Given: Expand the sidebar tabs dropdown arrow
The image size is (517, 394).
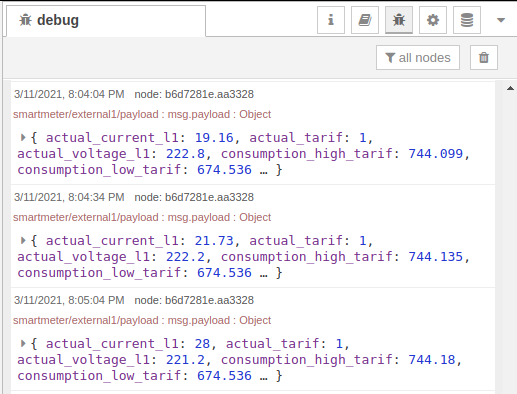Looking at the screenshot, I should pos(501,20).
